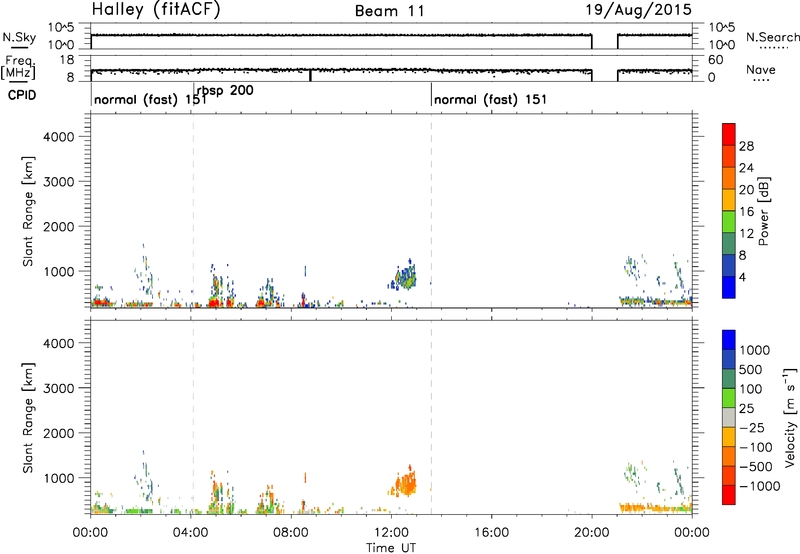800x554 pixels.
Task: Pick the gray segment of the velocity colorbar
Action: 729,417
